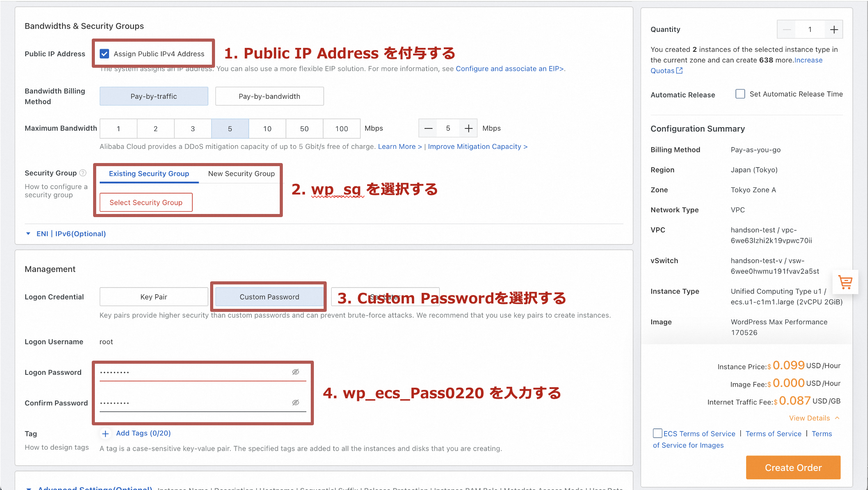Screen dimensions: 868x490
Task: Increase bandwidth with the plus stepper
Action: click(x=468, y=128)
